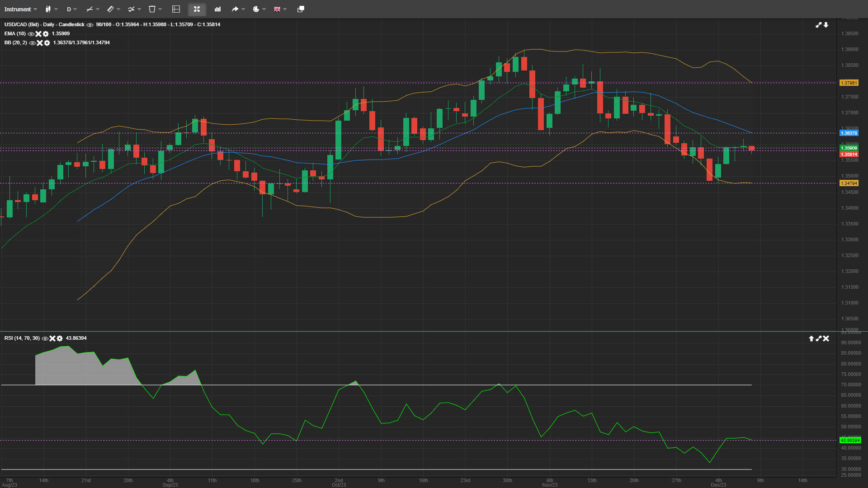
Task: Select the trend line drawing tool
Action: pyautogui.click(x=90, y=9)
